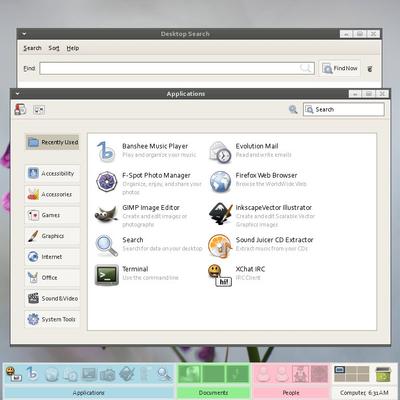Select the Accessibility category

[52, 173]
